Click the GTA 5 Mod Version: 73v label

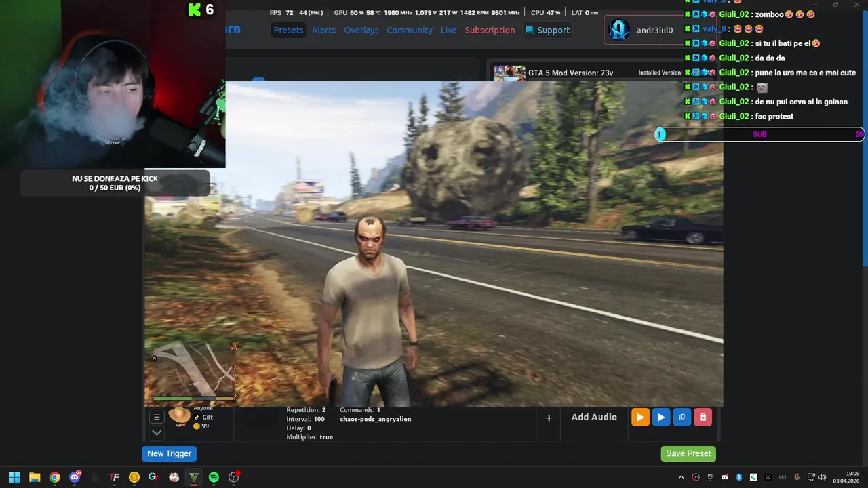click(570, 73)
